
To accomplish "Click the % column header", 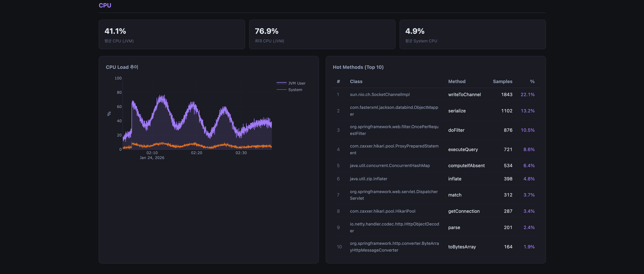I will (x=532, y=81).
